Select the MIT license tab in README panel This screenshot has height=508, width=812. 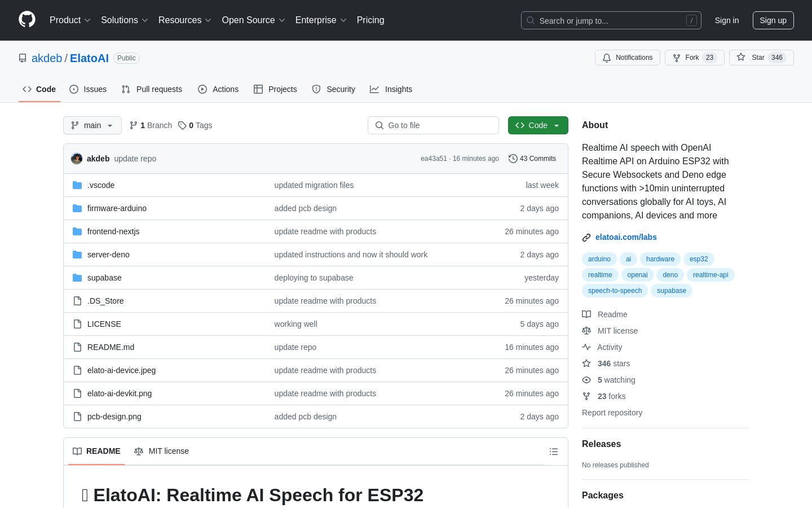click(161, 452)
